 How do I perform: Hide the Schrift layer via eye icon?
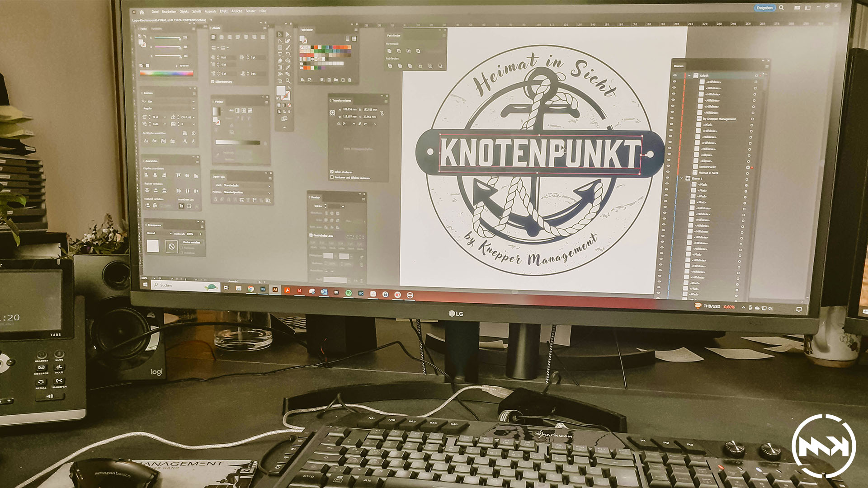pyautogui.click(x=675, y=75)
